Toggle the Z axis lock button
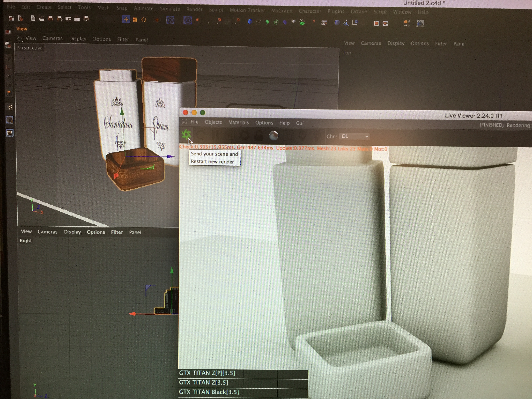This screenshot has width=532, height=399. [x=188, y=20]
